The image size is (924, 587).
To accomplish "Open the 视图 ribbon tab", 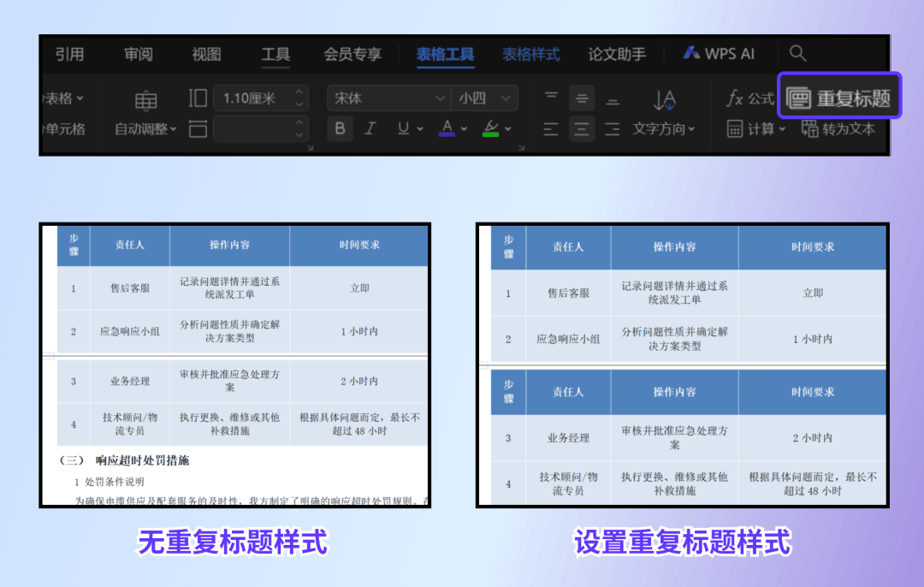I will click(x=206, y=54).
